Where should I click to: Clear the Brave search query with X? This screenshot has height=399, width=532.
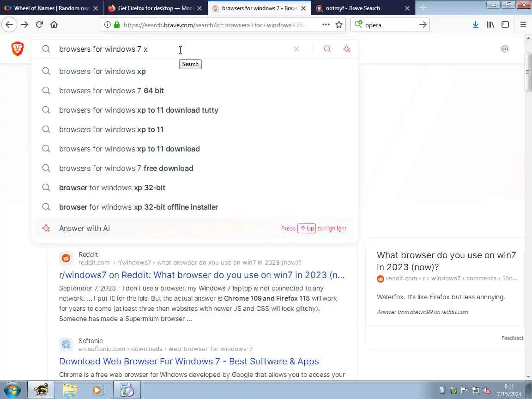296,49
